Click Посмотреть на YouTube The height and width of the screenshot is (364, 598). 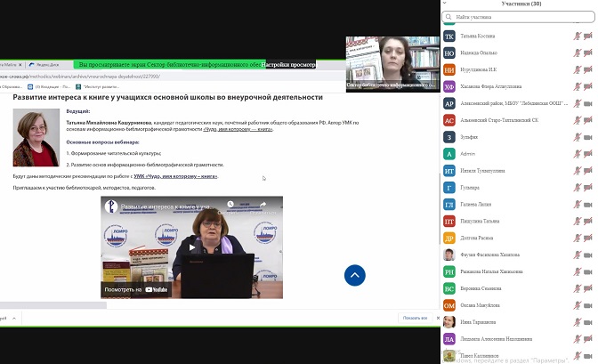[x=136, y=289]
